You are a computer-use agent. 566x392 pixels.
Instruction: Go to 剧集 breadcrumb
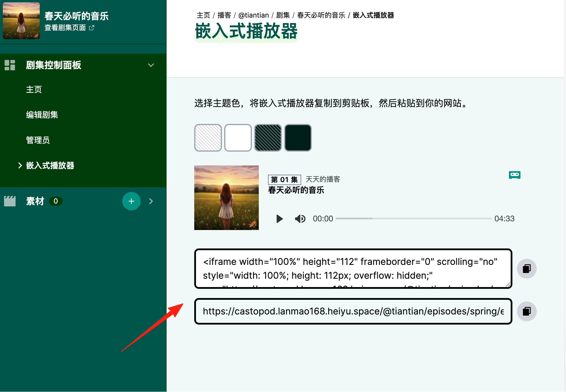point(283,15)
